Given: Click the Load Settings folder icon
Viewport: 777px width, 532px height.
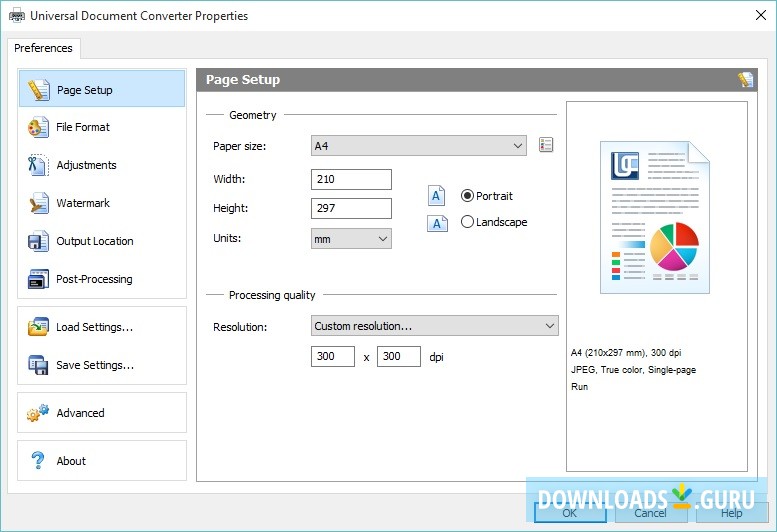Looking at the screenshot, I should coord(39,327).
